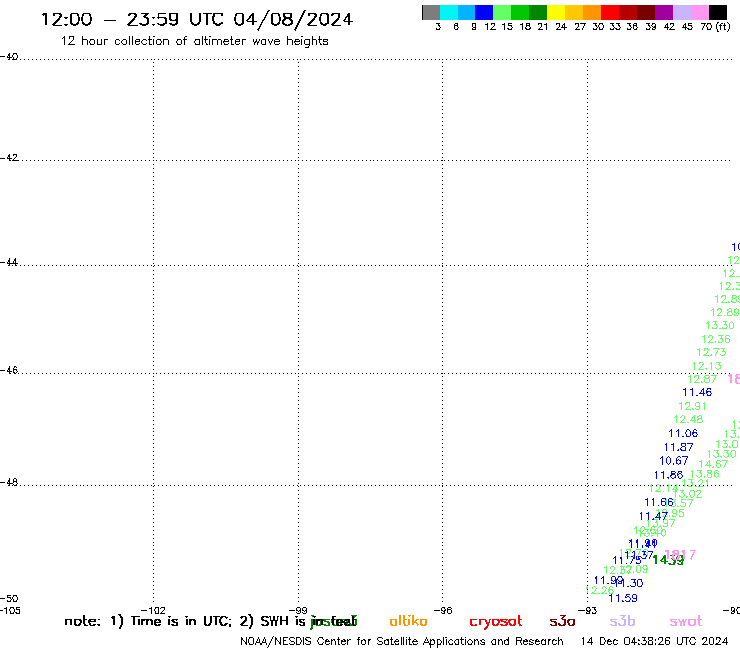Click the purple legend swatch
This screenshot has width=740, height=650.
[x=664, y=12]
